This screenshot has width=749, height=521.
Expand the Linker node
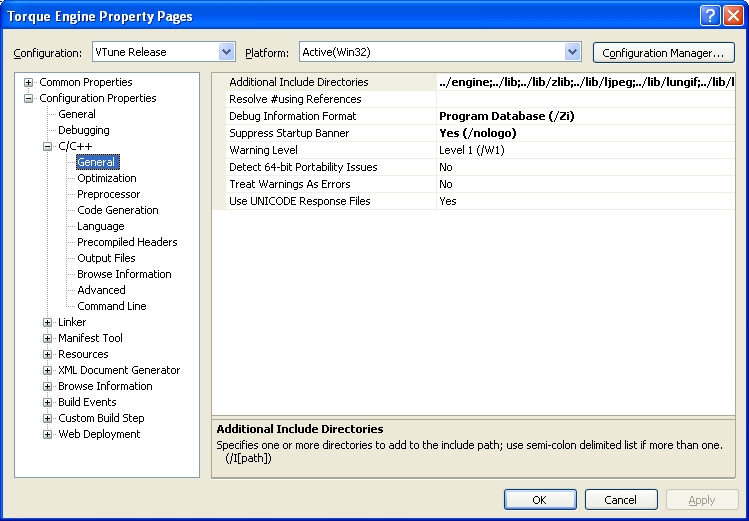click(x=48, y=322)
